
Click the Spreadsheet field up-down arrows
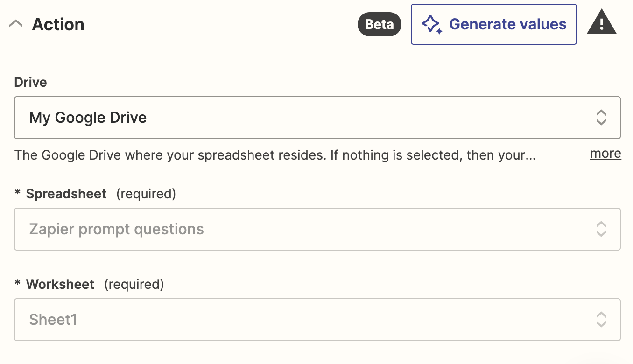tap(601, 229)
